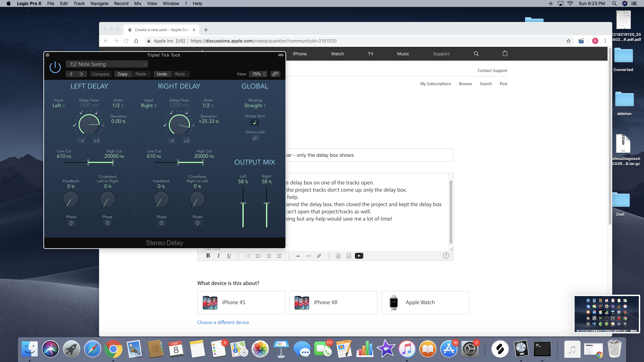This screenshot has height=362, width=644.
Task: Insert a video via the play icon
Action: coord(359,256)
